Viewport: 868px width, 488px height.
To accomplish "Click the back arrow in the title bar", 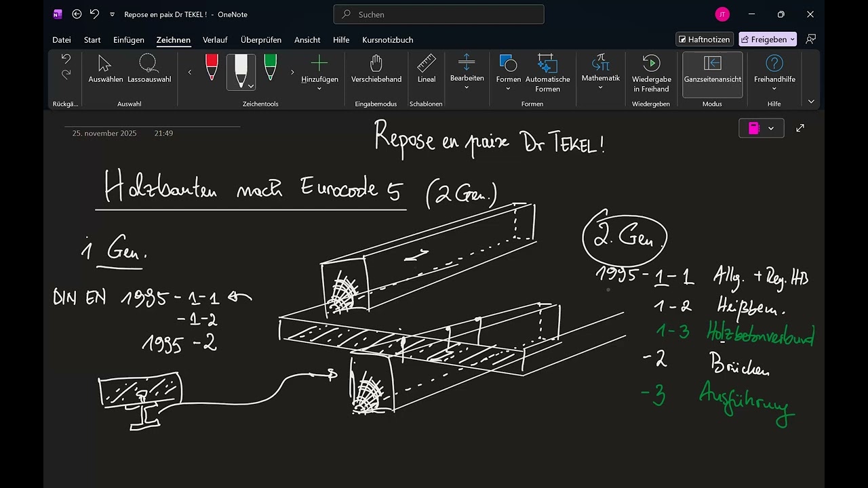I will 77,14.
